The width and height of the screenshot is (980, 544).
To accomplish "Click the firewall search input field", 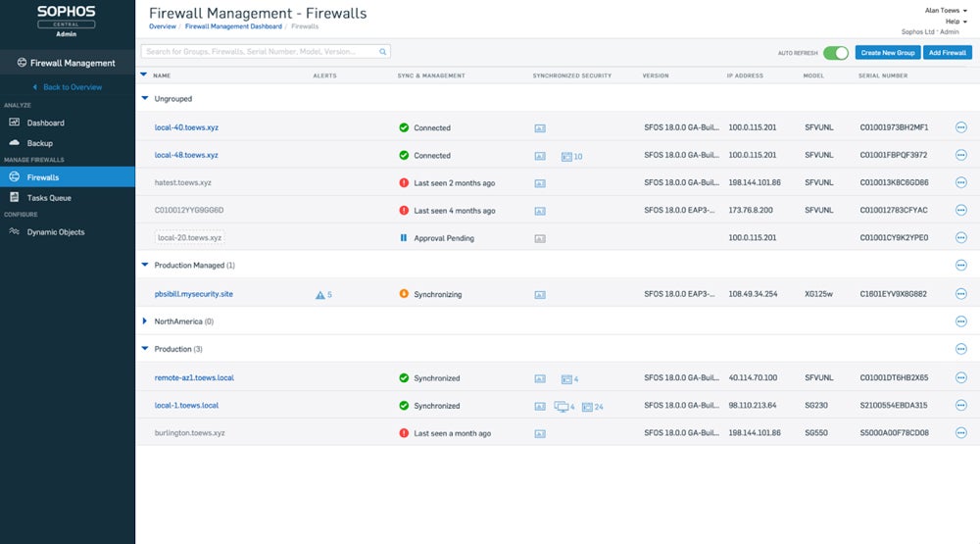I will (x=260, y=51).
